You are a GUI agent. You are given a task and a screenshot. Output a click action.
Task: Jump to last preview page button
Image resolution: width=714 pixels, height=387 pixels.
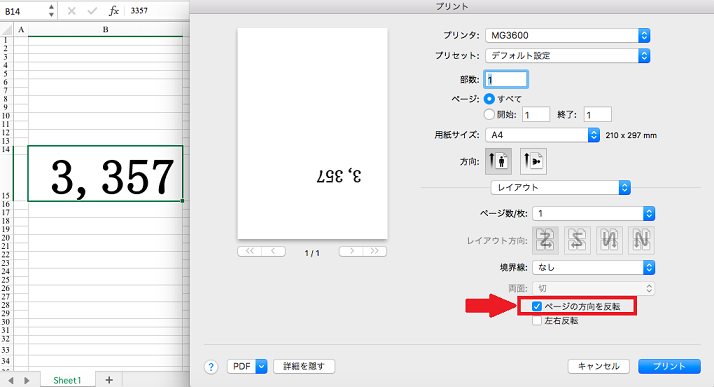pyautogui.click(x=375, y=251)
